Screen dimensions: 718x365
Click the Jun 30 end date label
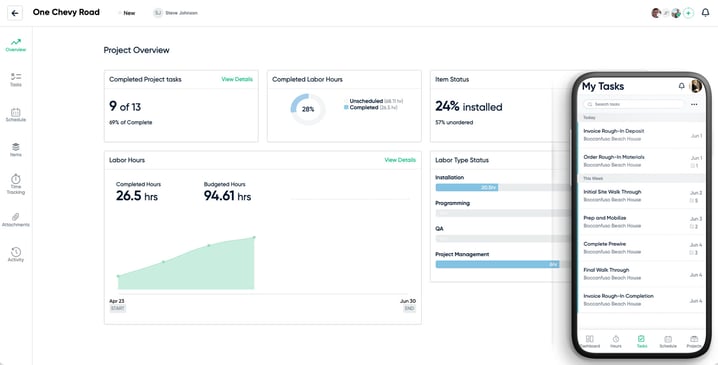tap(408, 301)
